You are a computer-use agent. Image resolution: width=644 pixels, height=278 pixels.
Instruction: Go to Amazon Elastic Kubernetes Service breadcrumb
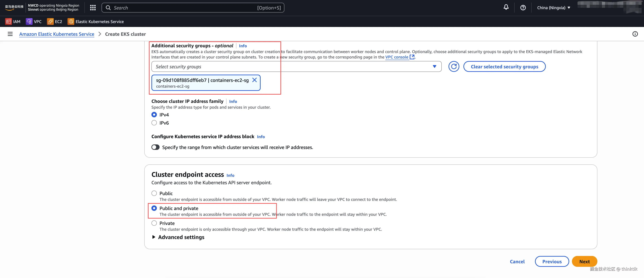pyautogui.click(x=57, y=34)
